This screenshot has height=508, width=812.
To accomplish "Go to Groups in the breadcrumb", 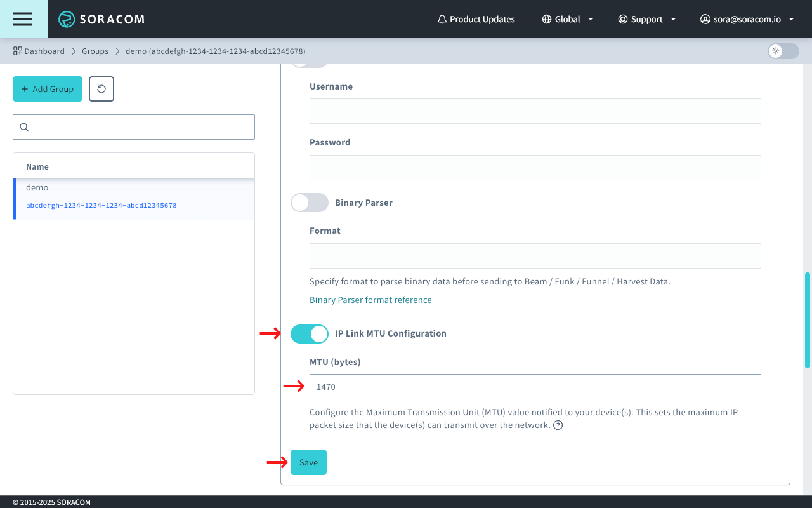I will pos(95,51).
